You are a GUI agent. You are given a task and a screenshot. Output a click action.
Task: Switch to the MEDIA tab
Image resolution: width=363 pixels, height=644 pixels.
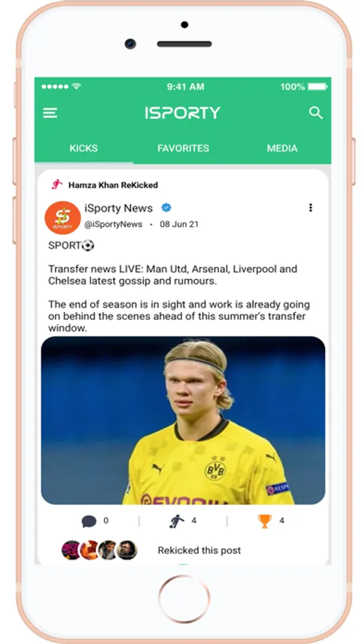[282, 148]
